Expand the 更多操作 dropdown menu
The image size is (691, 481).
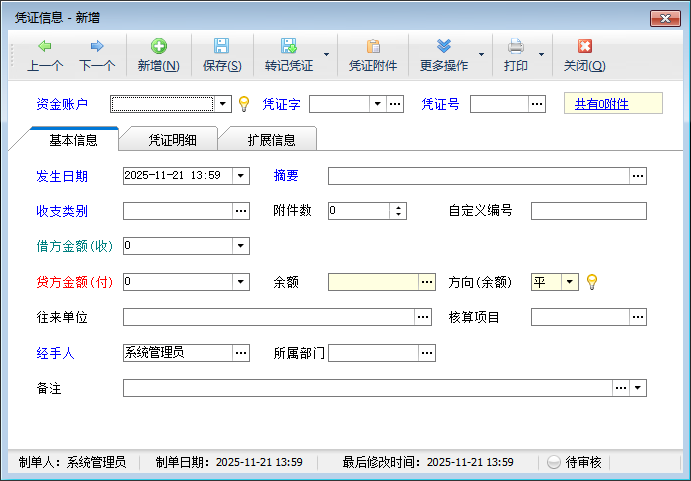pos(481,54)
